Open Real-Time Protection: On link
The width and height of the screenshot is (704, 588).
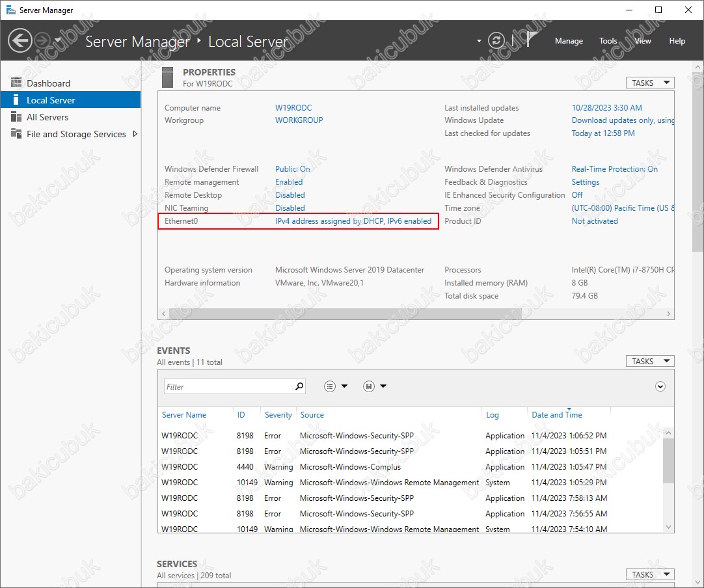coord(614,168)
